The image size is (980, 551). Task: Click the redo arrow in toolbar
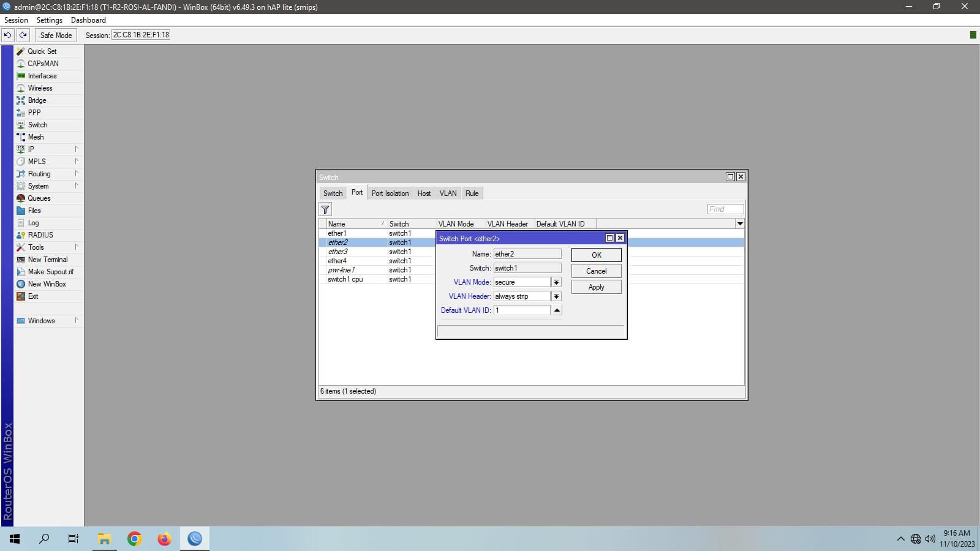23,35
